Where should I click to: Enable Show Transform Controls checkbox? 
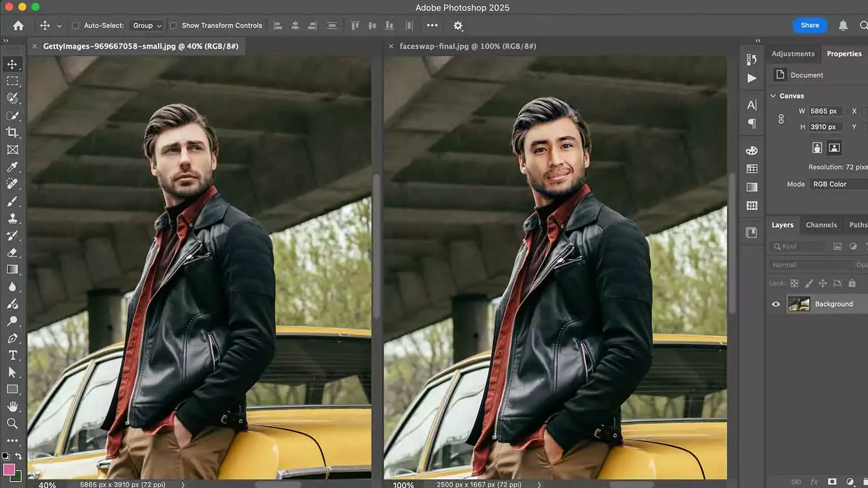173,25
